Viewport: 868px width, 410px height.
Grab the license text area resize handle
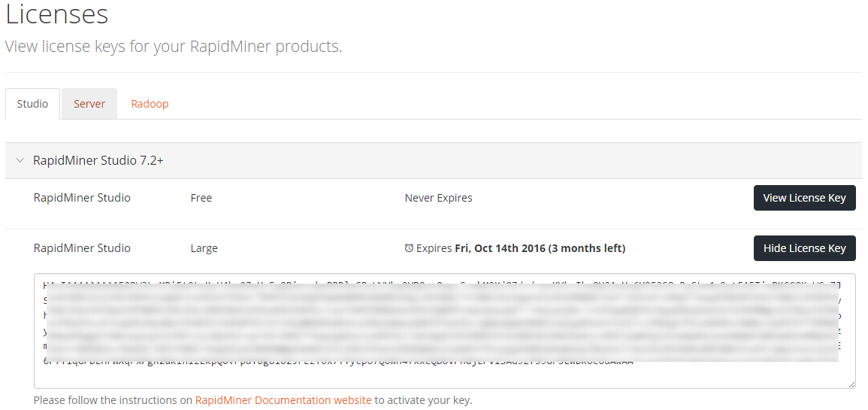tap(851, 384)
